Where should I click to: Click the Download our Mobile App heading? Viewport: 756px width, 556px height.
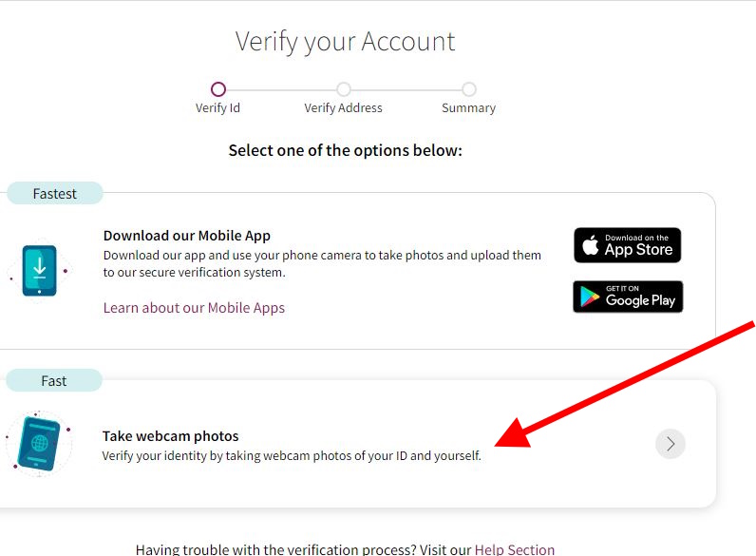186,236
